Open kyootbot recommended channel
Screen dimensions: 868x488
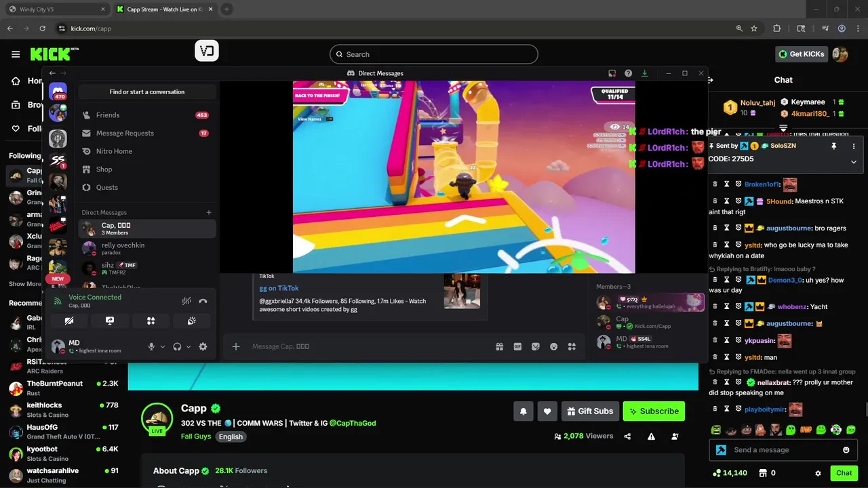[x=64, y=453]
